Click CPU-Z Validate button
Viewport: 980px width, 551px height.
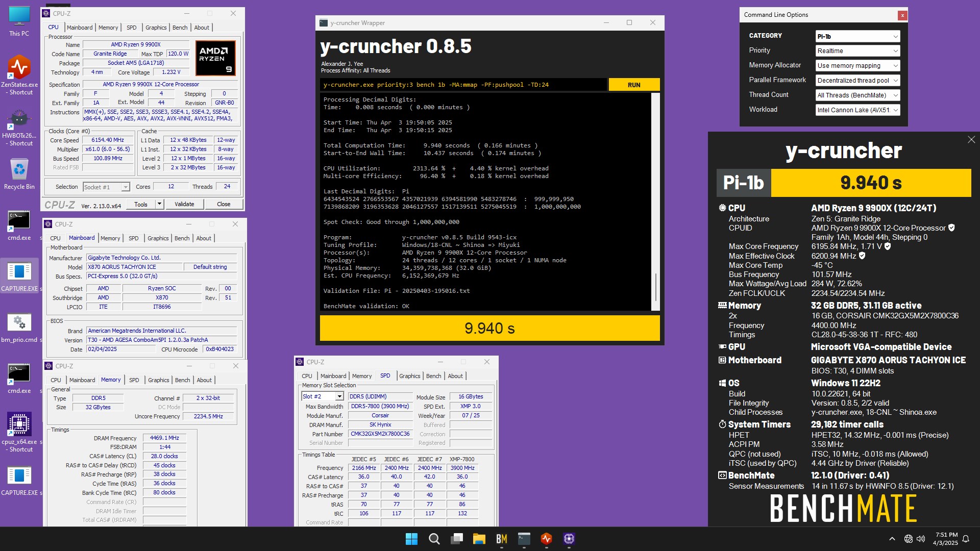point(184,204)
